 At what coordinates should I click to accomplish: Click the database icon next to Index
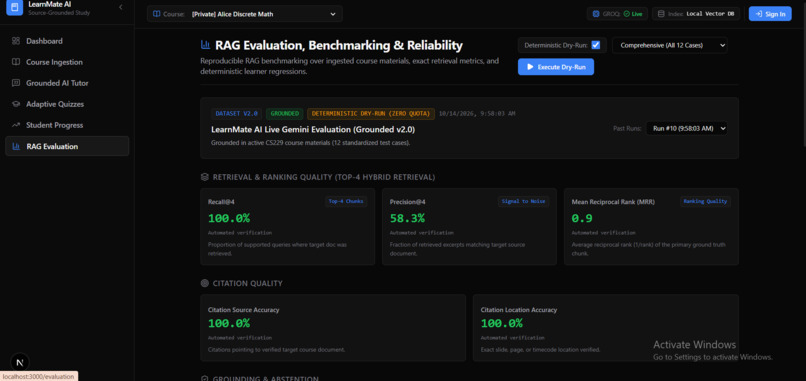pos(661,14)
